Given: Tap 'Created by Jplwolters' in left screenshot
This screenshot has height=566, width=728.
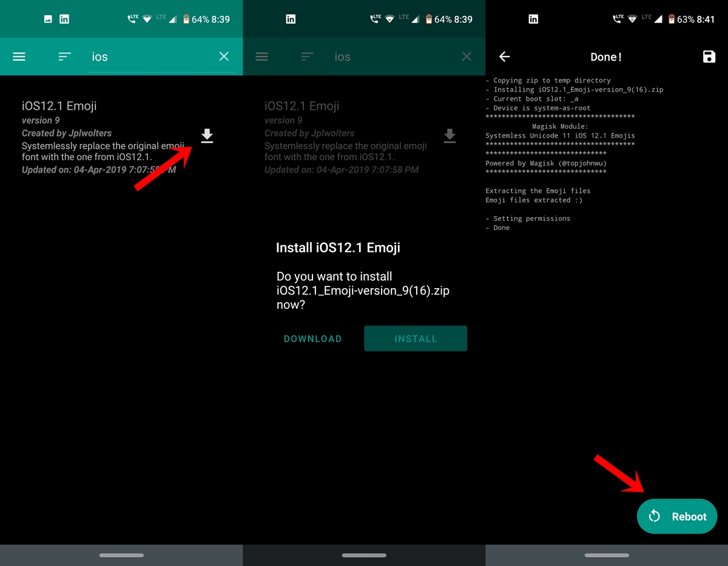Looking at the screenshot, I should point(67,133).
